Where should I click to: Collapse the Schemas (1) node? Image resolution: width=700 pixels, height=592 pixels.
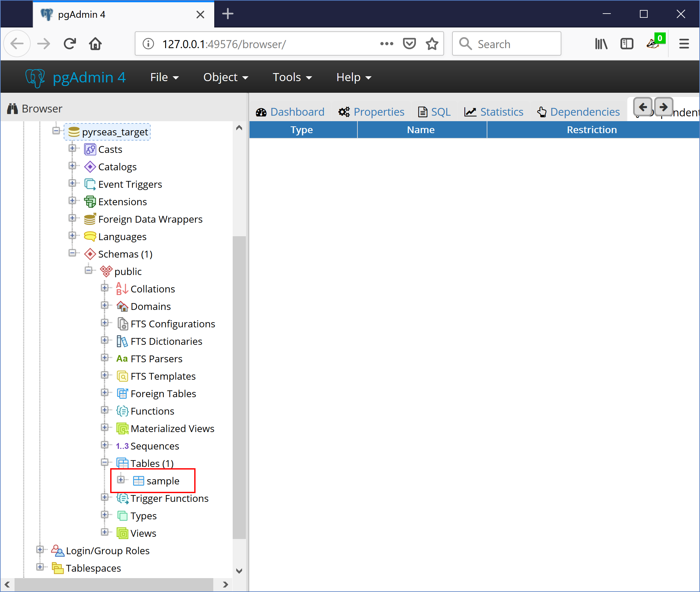point(72,253)
